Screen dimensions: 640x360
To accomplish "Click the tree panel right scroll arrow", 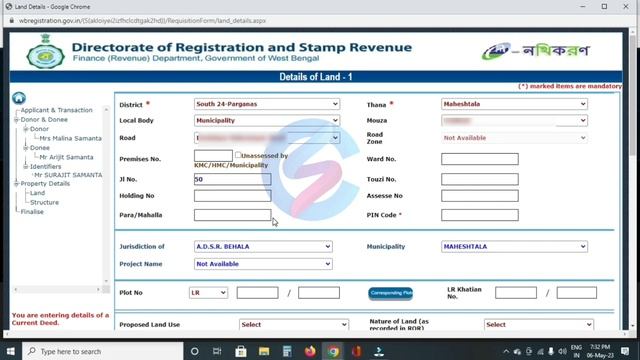I will [x=98, y=289].
